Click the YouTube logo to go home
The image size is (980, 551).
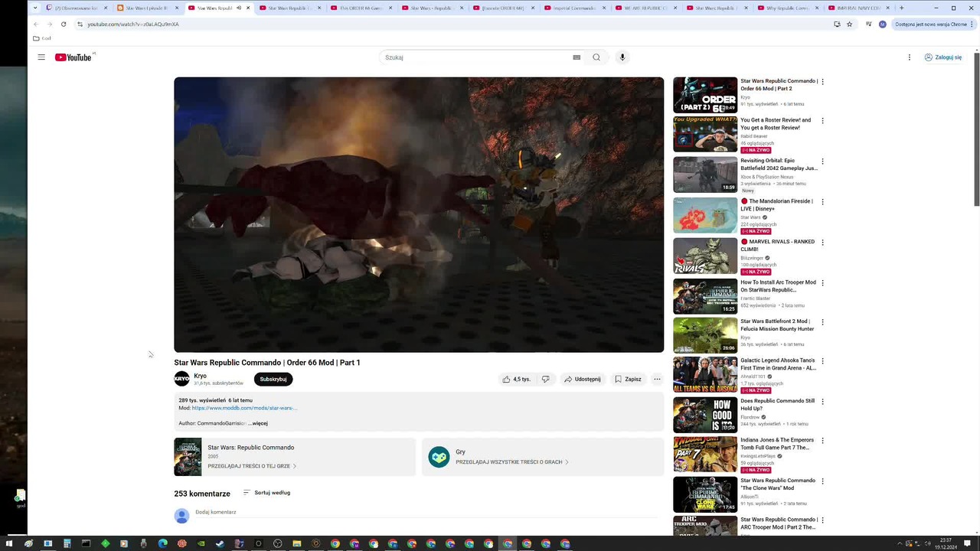coord(73,57)
